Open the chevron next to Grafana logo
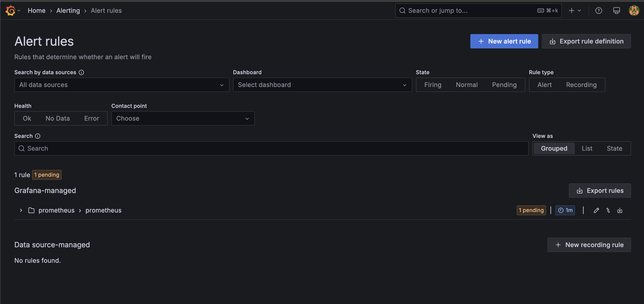 [x=19, y=11]
